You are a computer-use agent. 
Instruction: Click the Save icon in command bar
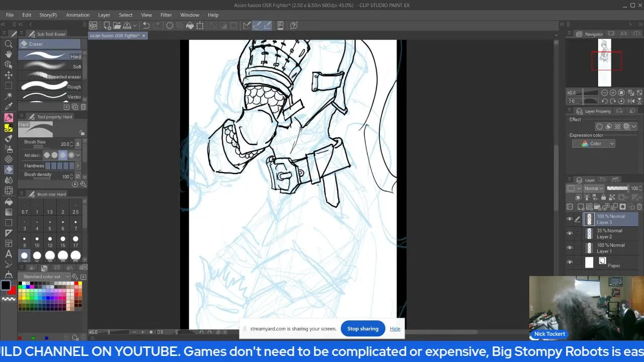[x=127, y=25]
